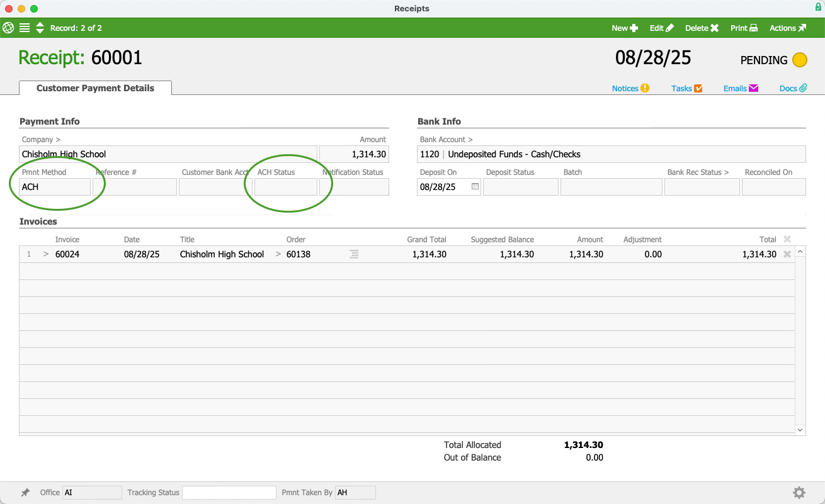Open the globe navigation icon
825x504 pixels.
8,28
